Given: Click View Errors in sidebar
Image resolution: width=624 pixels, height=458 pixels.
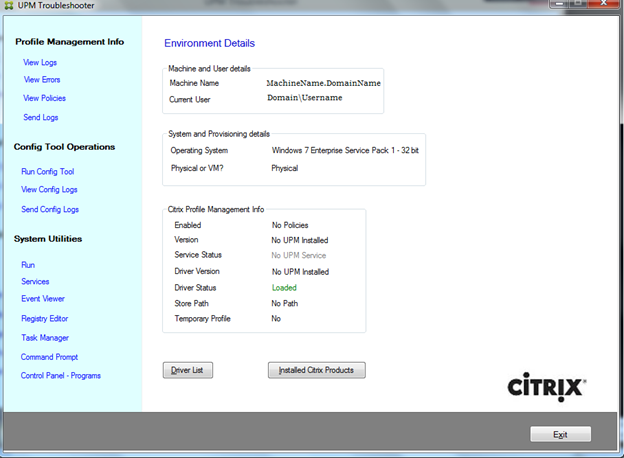Looking at the screenshot, I should (x=42, y=80).
